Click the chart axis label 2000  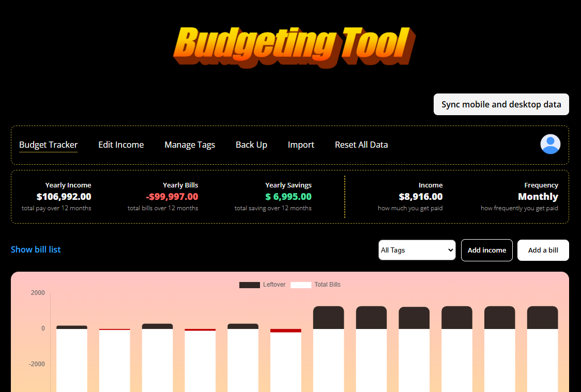click(x=38, y=293)
